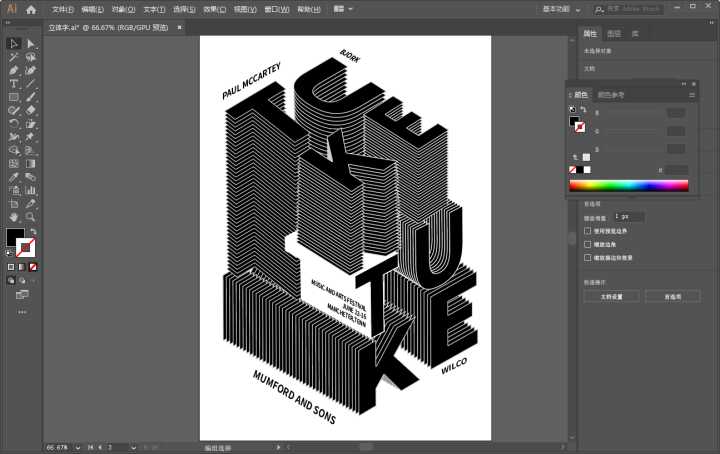Click the 文档设置 (Document Setup) button
This screenshot has height=454, width=720.
tap(611, 297)
